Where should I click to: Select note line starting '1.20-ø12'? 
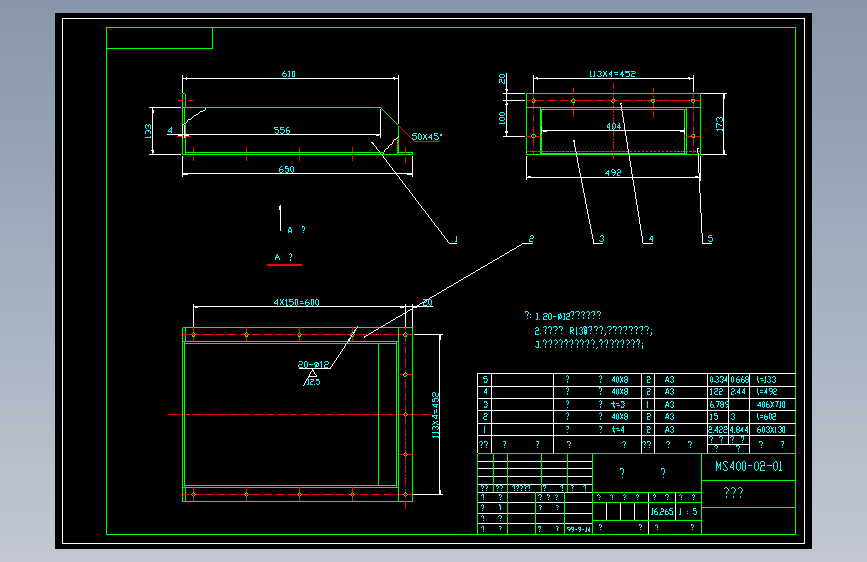[x=568, y=316]
